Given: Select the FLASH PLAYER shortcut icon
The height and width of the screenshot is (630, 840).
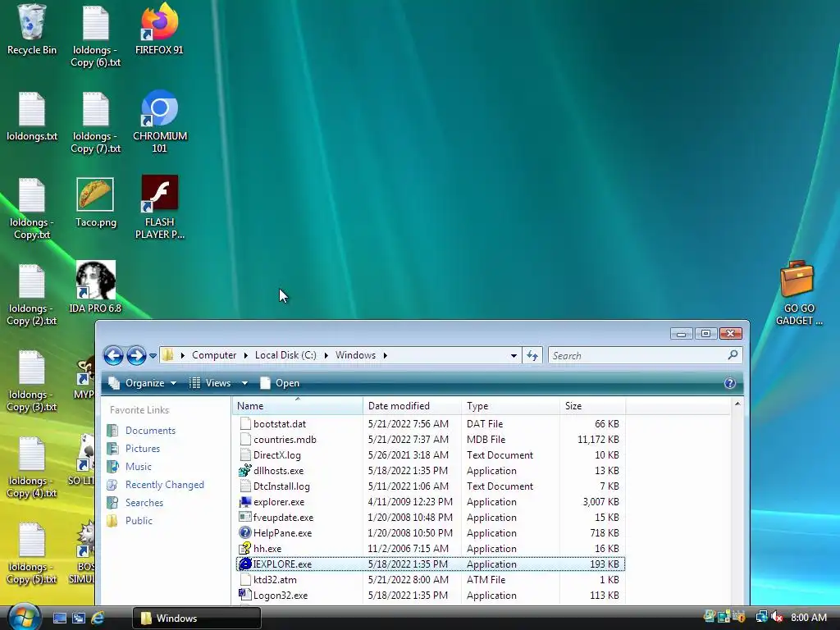Looking at the screenshot, I should pyautogui.click(x=160, y=208).
